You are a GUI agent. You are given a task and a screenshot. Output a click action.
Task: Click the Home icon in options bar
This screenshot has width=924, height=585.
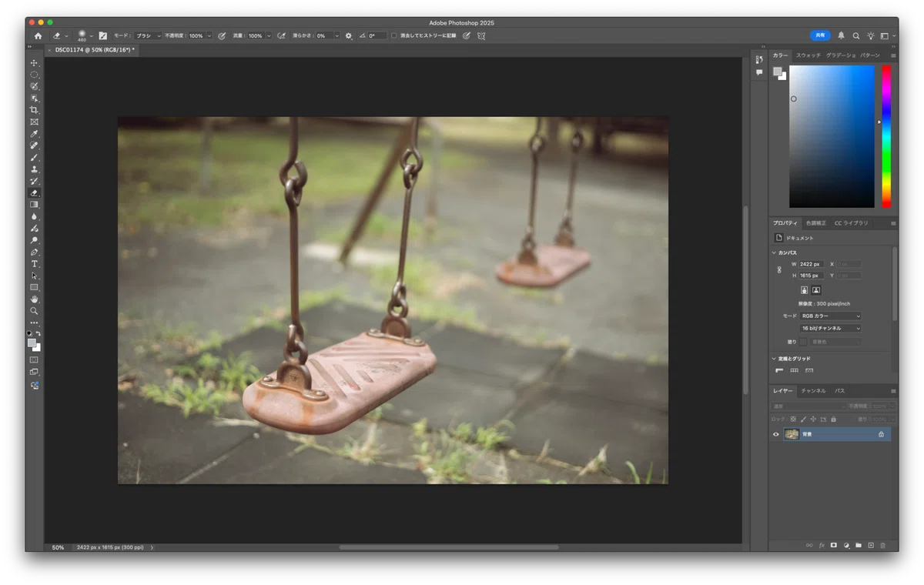pos(38,35)
